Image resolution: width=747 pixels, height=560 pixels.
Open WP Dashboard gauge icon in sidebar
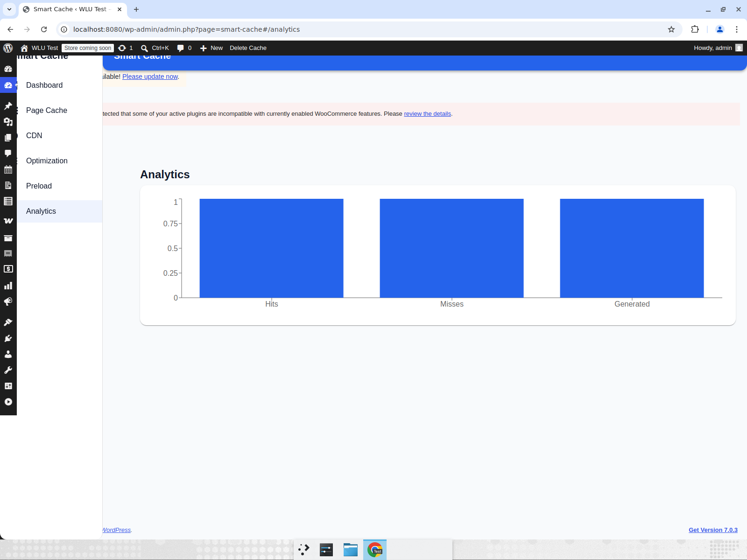click(x=8, y=69)
